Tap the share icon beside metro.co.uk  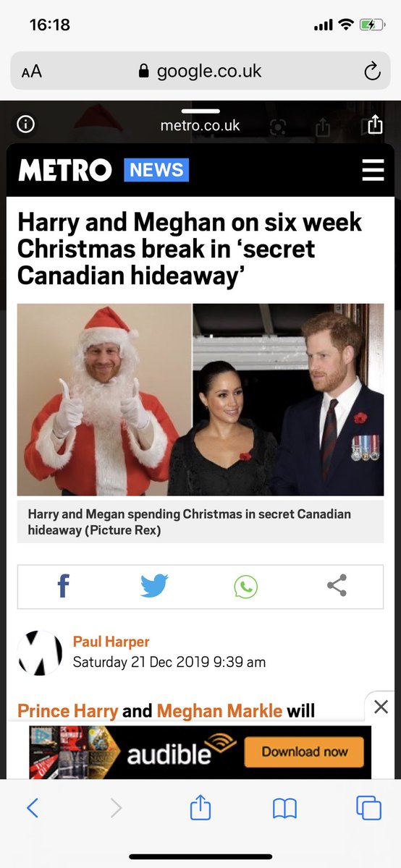[x=374, y=124]
